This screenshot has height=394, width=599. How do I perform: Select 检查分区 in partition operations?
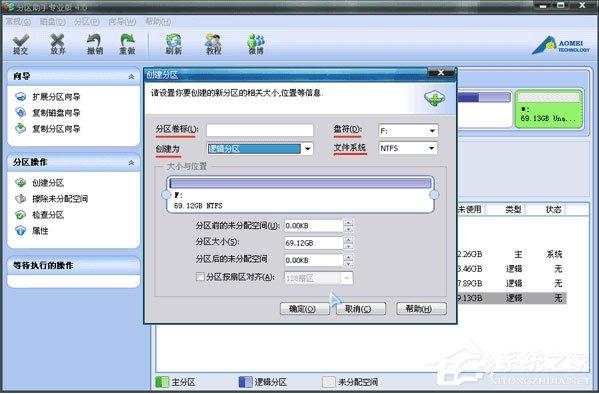(39, 215)
